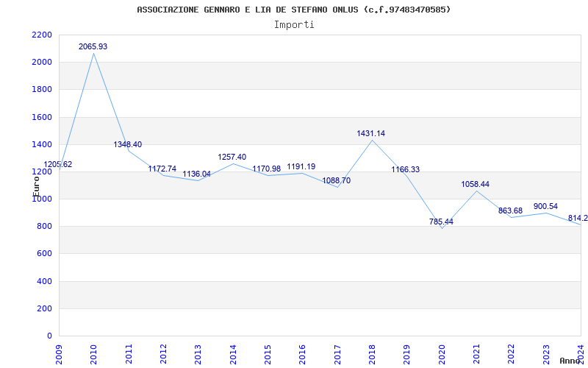Click the 863.68 value label
The height and width of the screenshot is (368, 588).
510,211
